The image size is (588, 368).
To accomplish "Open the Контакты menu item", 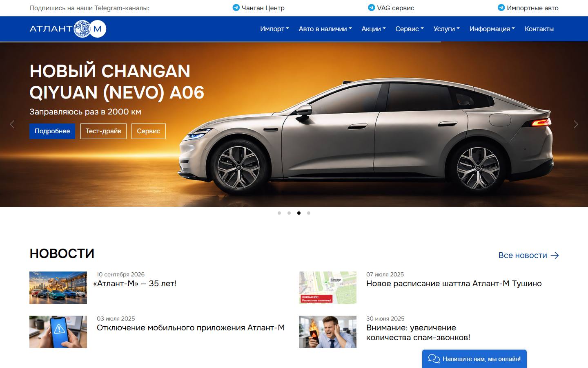I will pyautogui.click(x=539, y=29).
